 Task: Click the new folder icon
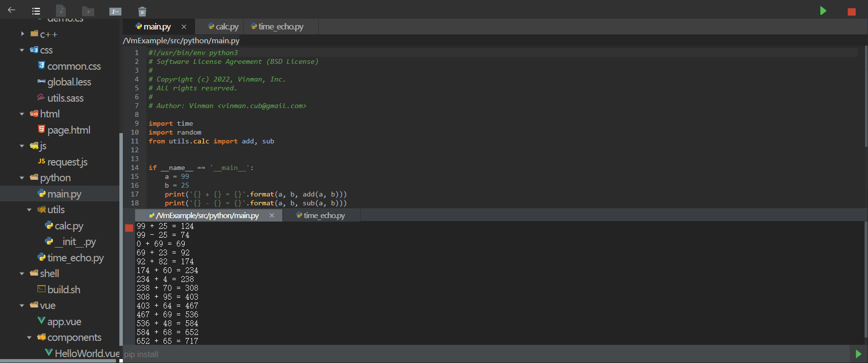point(88,11)
